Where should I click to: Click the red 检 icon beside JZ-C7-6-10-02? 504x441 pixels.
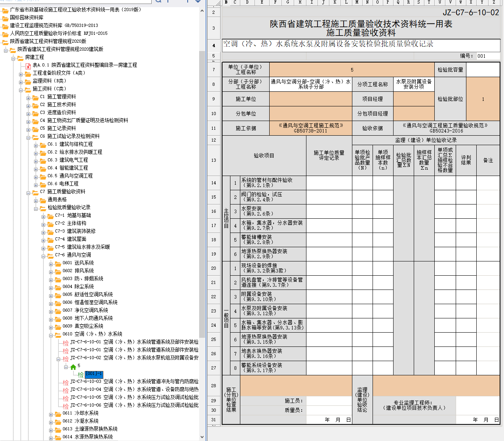pos(66,358)
